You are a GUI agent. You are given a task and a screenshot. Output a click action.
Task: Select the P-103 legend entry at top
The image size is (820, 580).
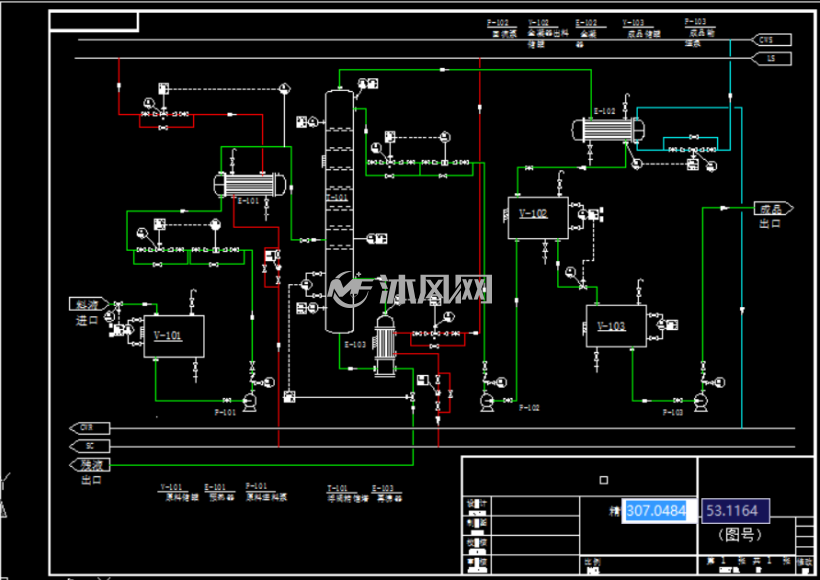pyautogui.click(x=700, y=32)
